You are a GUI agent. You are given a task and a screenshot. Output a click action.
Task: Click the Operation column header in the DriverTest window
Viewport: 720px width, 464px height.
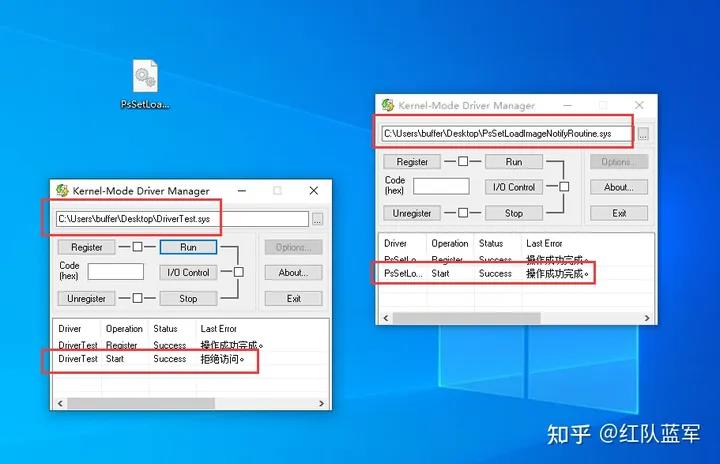coord(124,328)
